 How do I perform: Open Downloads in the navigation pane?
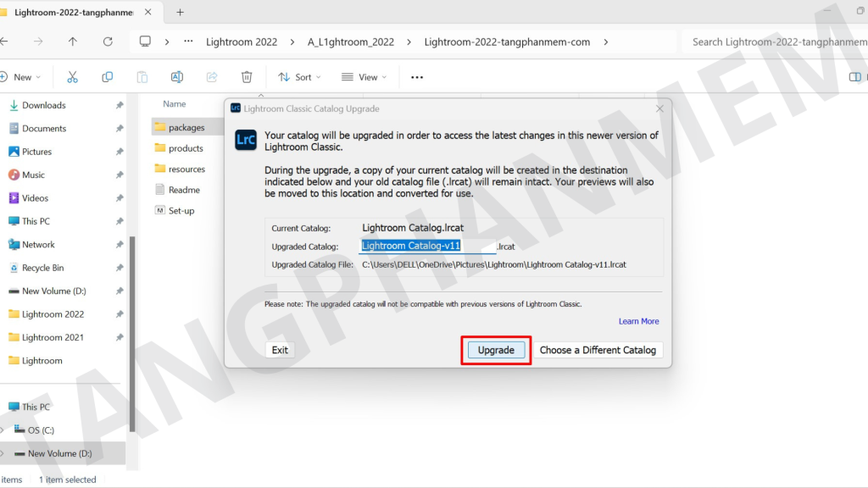coord(44,105)
